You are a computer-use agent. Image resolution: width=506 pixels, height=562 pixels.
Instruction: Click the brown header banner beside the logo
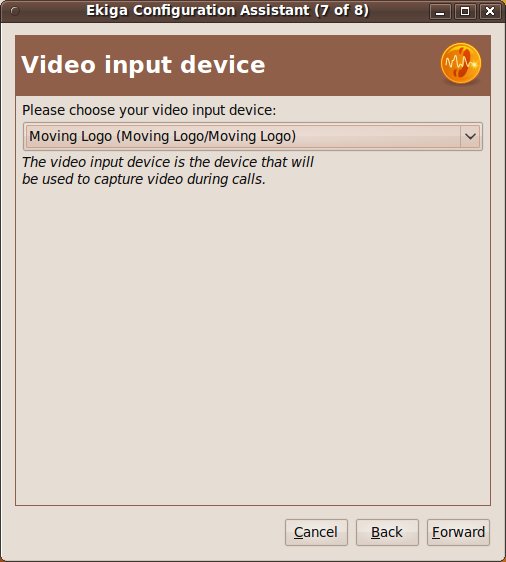coord(351,65)
